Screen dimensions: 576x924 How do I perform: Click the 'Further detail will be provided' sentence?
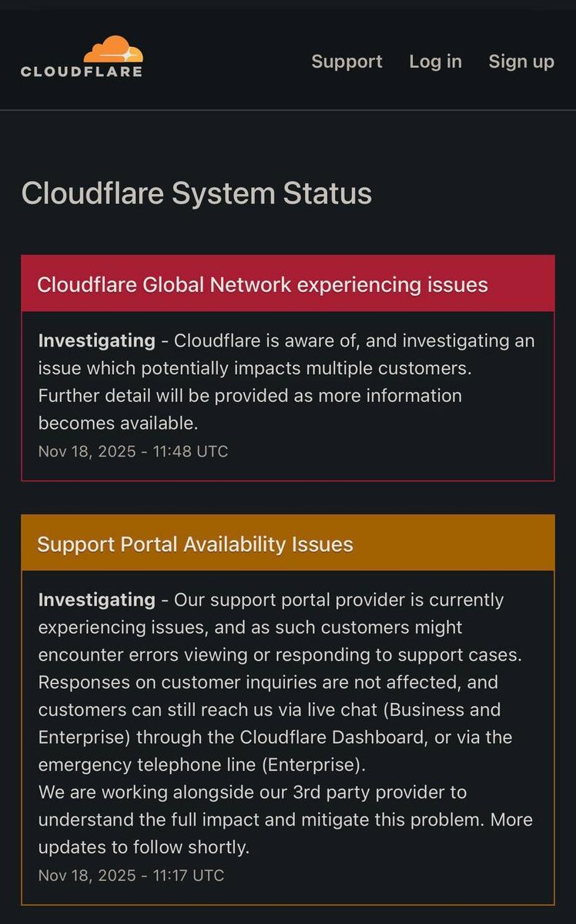(x=249, y=396)
